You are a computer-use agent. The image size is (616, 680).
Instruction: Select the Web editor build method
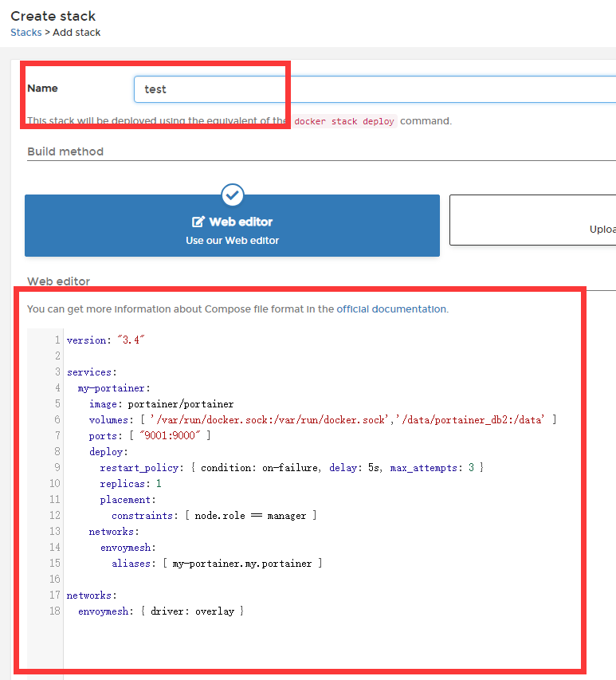pos(233,226)
